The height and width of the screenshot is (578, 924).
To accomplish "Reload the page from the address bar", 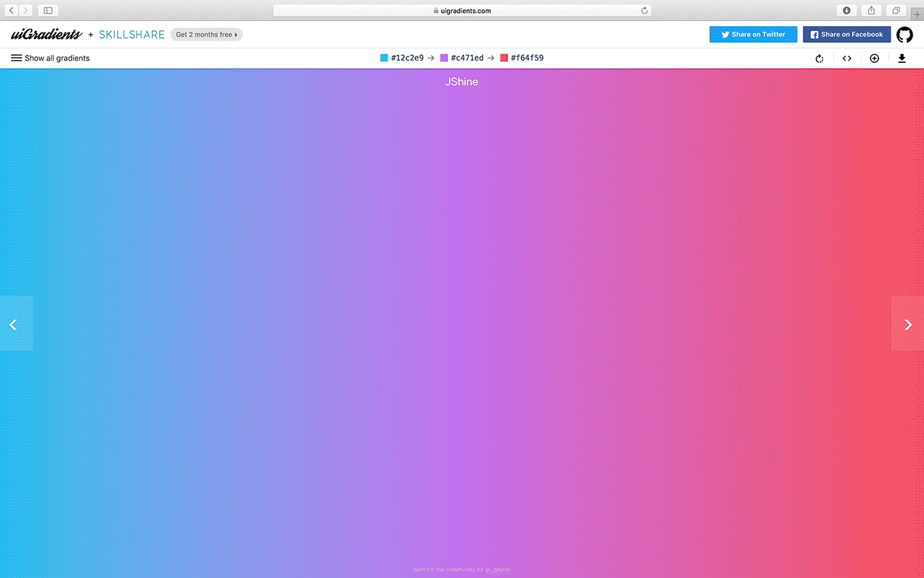I will point(644,11).
